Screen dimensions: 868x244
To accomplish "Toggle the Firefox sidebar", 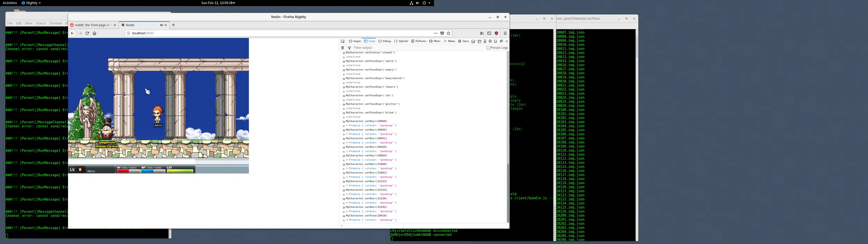I will (489, 33).
